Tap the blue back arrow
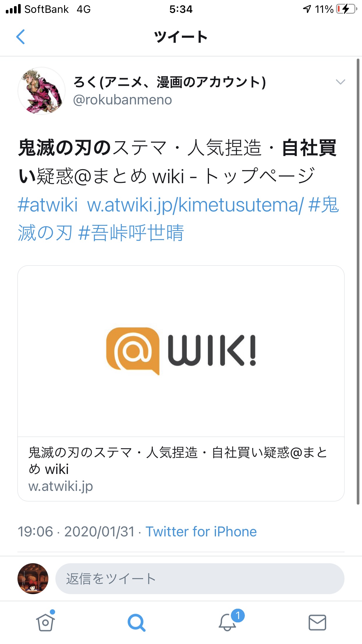This screenshot has width=362, height=644. [20, 37]
